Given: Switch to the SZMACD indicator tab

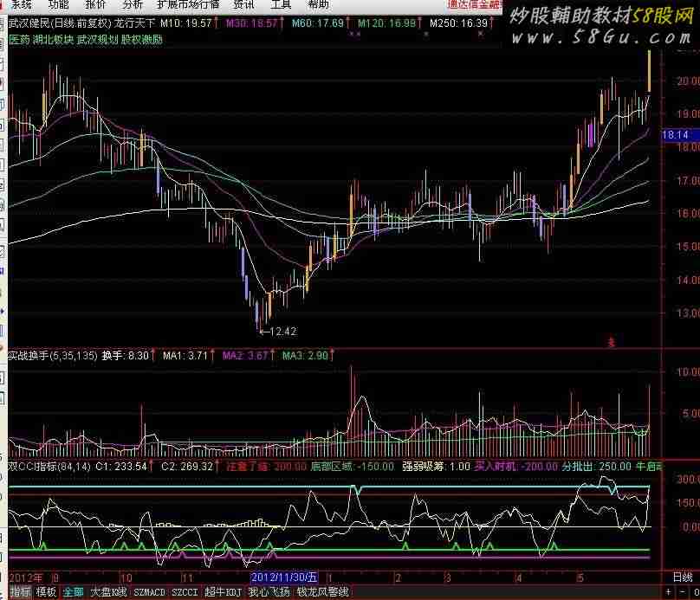Looking at the screenshot, I should click(x=150, y=592).
